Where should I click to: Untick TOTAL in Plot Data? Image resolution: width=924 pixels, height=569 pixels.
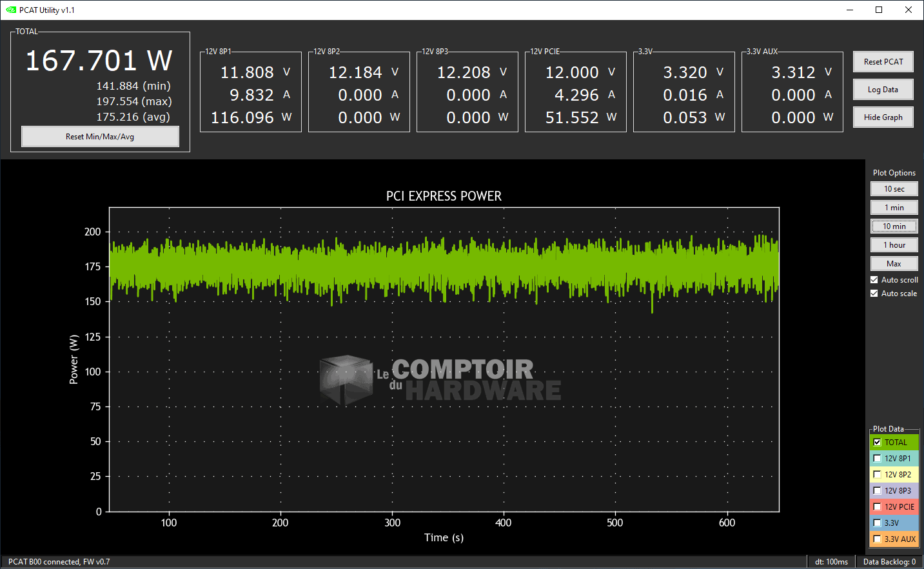pyautogui.click(x=877, y=443)
